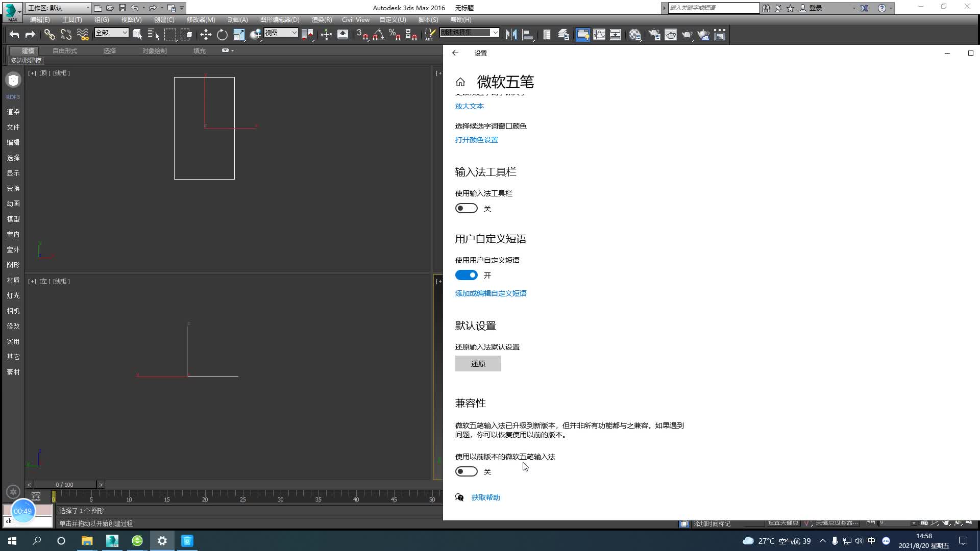Enable the input method toolbar toggle
The height and width of the screenshot is (551, 980).
click(x=466, y=208)
